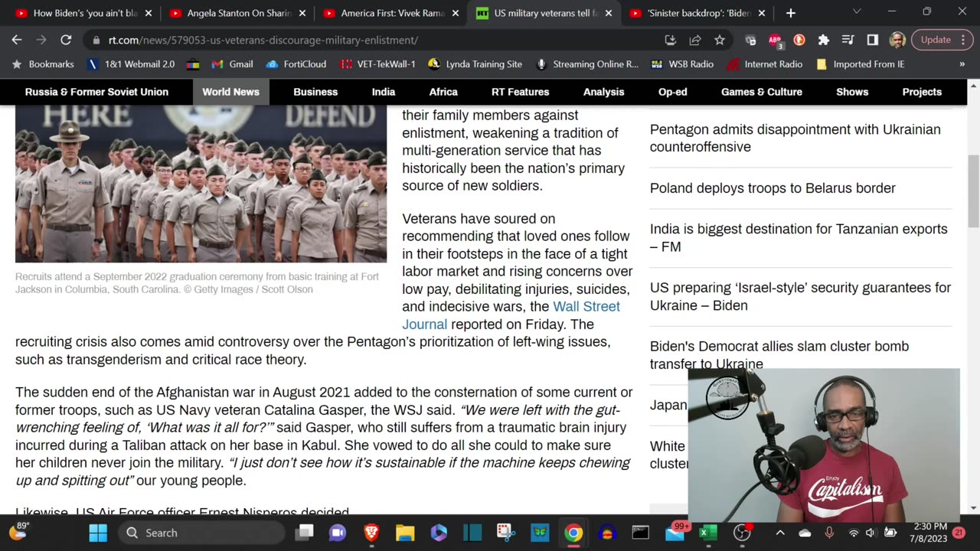Open the Extensions puzzle-piece menu
Screen dimensions: 980x551
[x=824, y=40]
